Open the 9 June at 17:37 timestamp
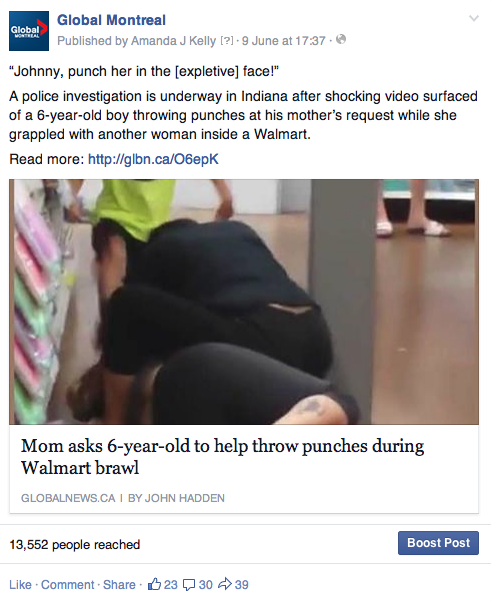 [284, 41]
